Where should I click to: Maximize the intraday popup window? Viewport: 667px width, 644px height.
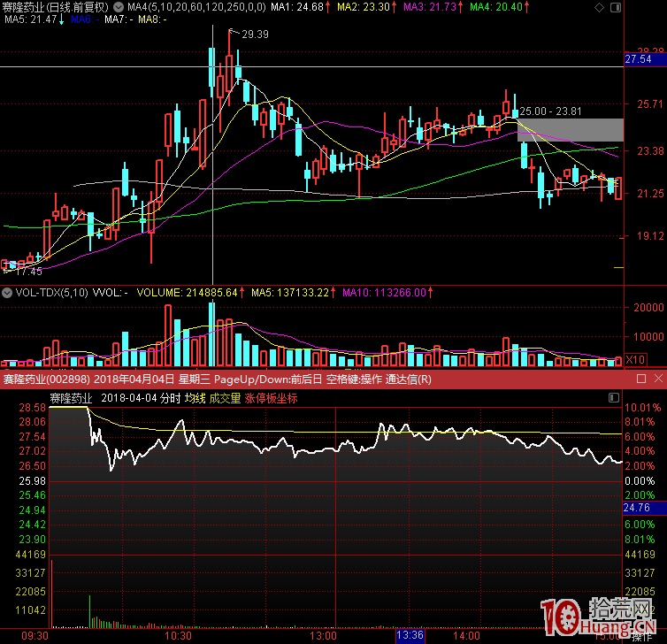tap(641, 379)
